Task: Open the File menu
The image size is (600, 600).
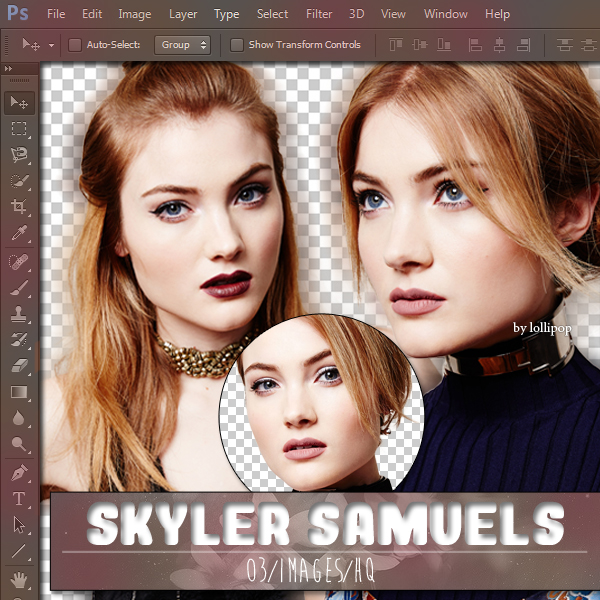Action: (56, 14)
